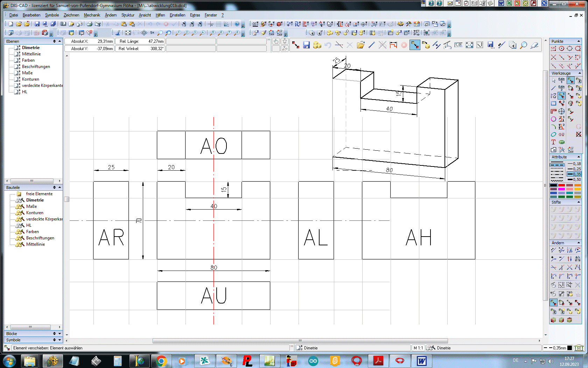Click the fit-to-window zoom icon

click(x=128, y=33)
